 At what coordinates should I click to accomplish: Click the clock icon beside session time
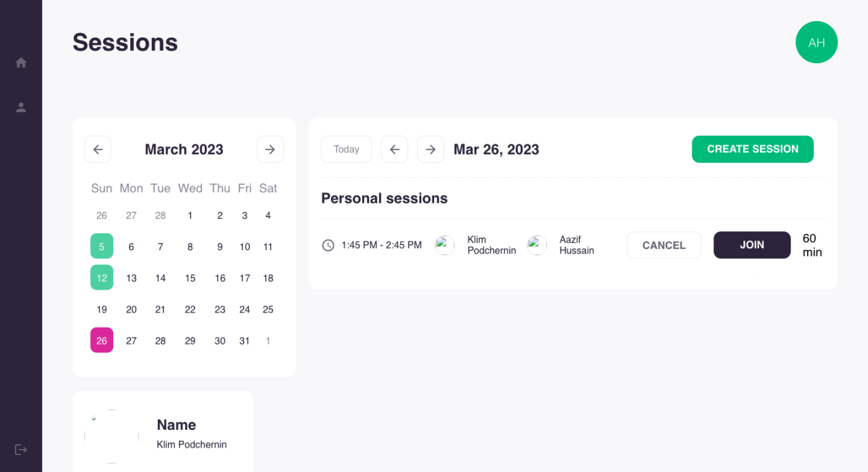click(x=328, y=245)
